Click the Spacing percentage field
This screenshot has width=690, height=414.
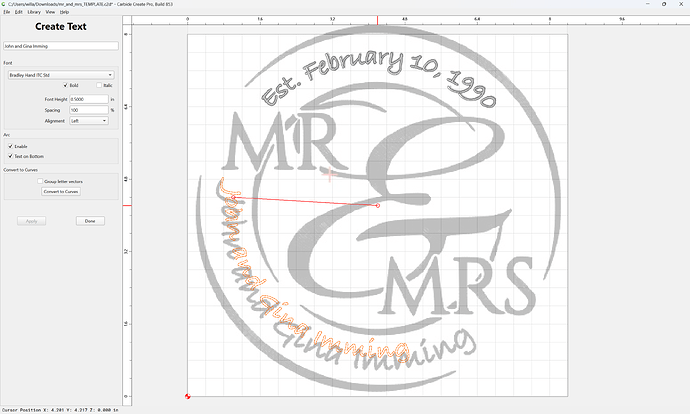pyautogui.click(x=89, y=110)
